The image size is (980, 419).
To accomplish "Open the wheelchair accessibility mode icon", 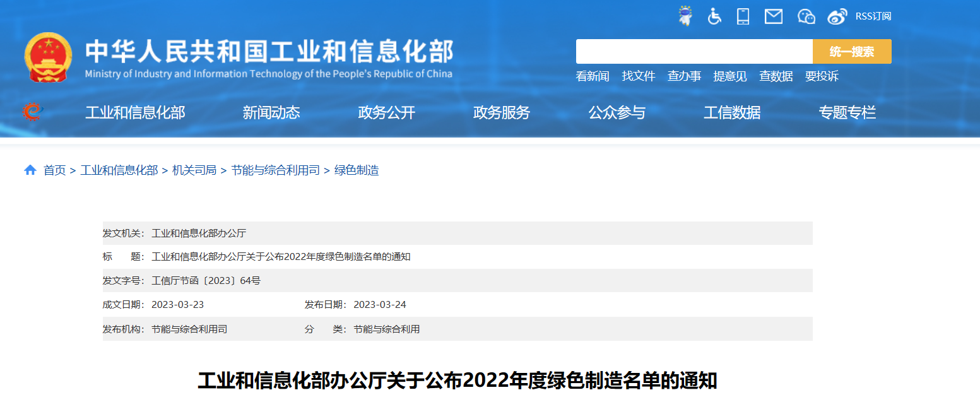I will 714,16.
